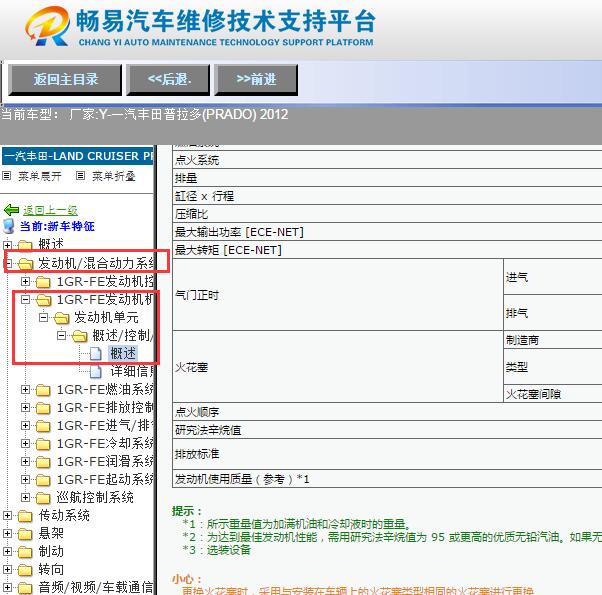Open the 概述 tree page item
The image size is (602, 595).
click(123, 354)
